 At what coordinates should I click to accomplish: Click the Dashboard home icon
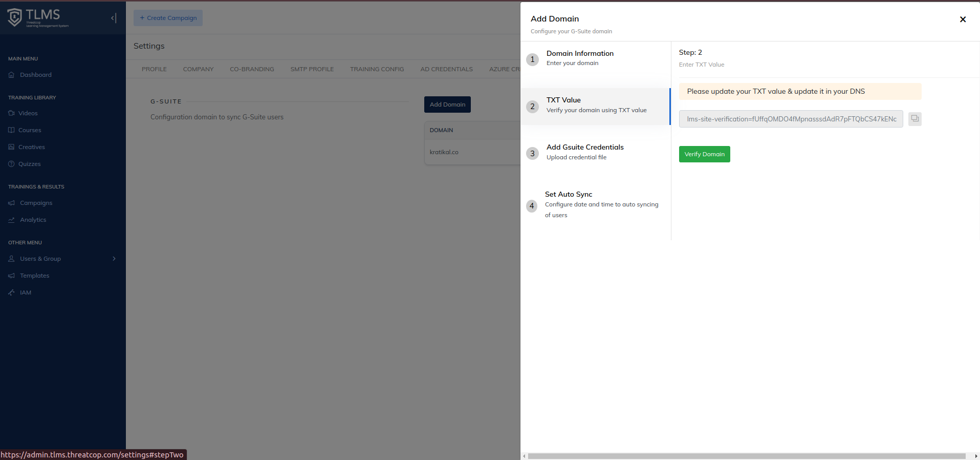11,75
